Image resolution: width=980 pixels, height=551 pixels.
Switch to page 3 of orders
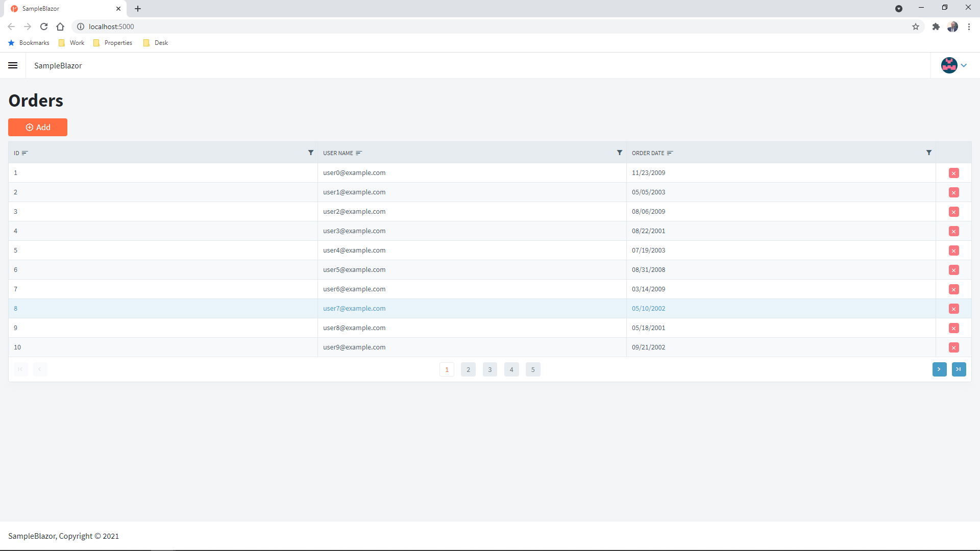489,370
